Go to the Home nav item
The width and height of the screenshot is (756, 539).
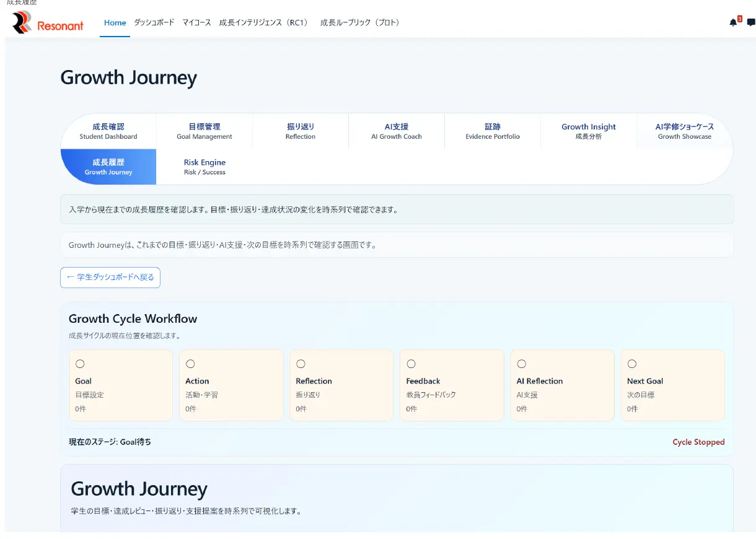[115, 23]
